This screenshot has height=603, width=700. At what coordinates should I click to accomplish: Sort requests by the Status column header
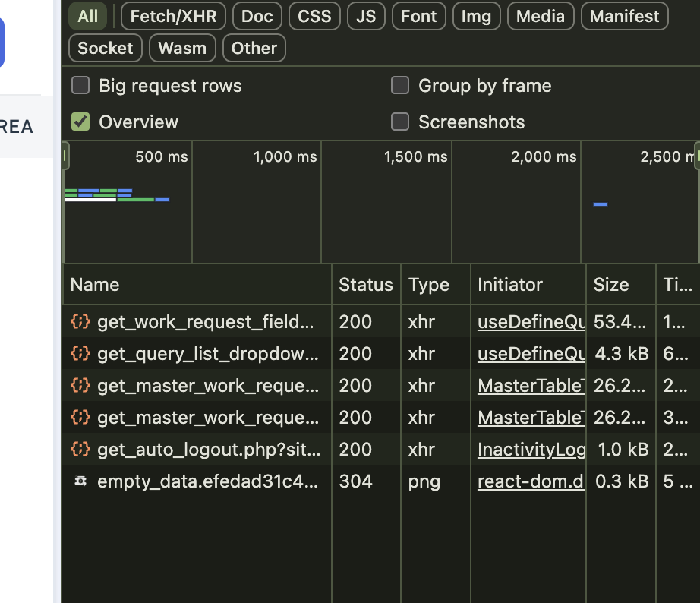(365, 285)
